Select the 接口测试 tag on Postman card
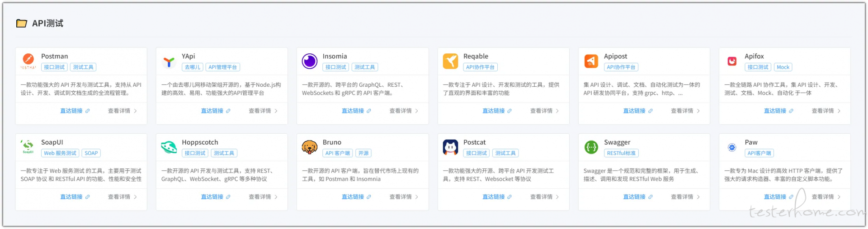The width and height of the screenshot is (868, 229). tap(54, 67)
